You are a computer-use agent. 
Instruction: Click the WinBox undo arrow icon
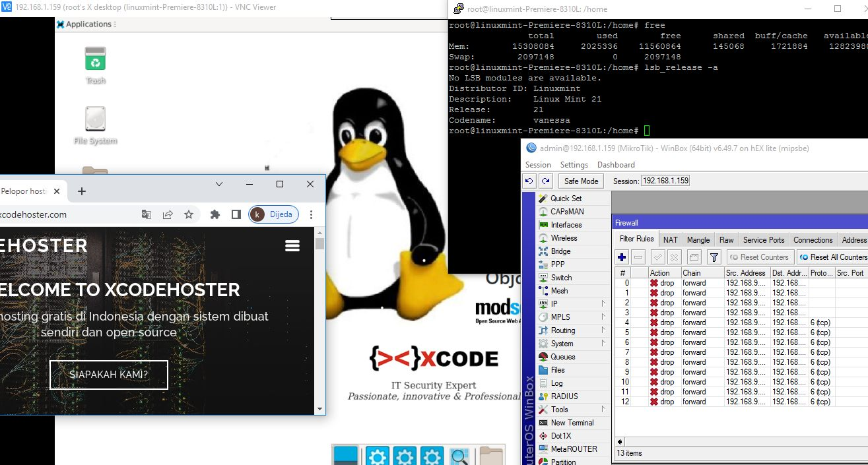(529, 181)
